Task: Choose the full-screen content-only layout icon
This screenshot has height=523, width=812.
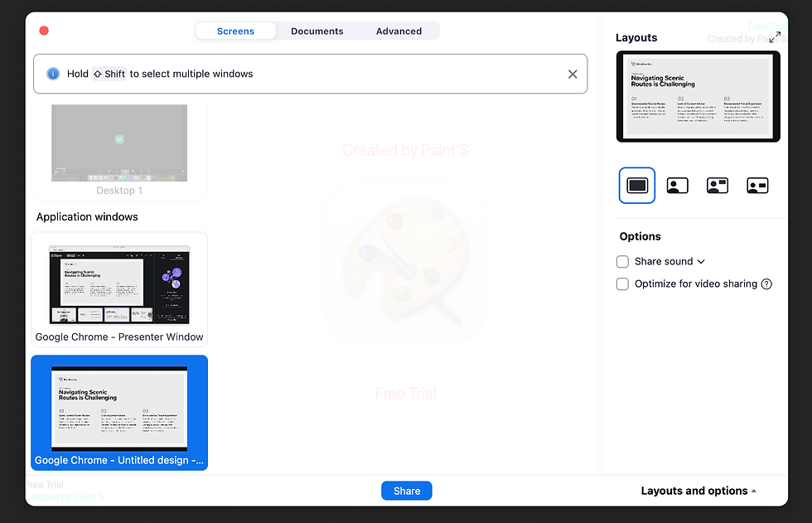Action: pos(637,186)
